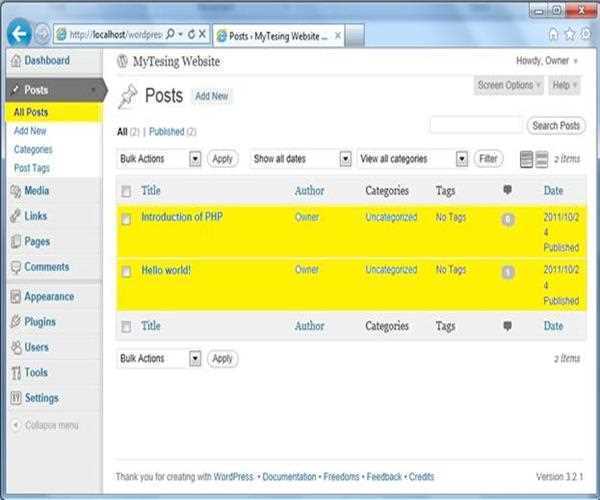600x500 pixels.
Task: Click the browser home icon
Action: (553, 33)
